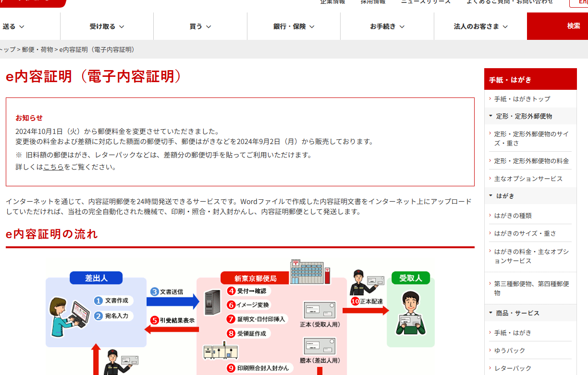Image resolution: width=588 pixels, height=375 pixels.
Task: Open 定形・定形外郵便物の料金 link
Action: coord(530,161)
